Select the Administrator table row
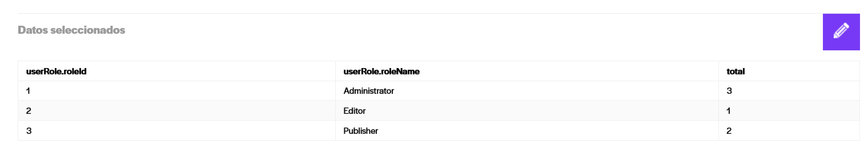 click(439, 91)
